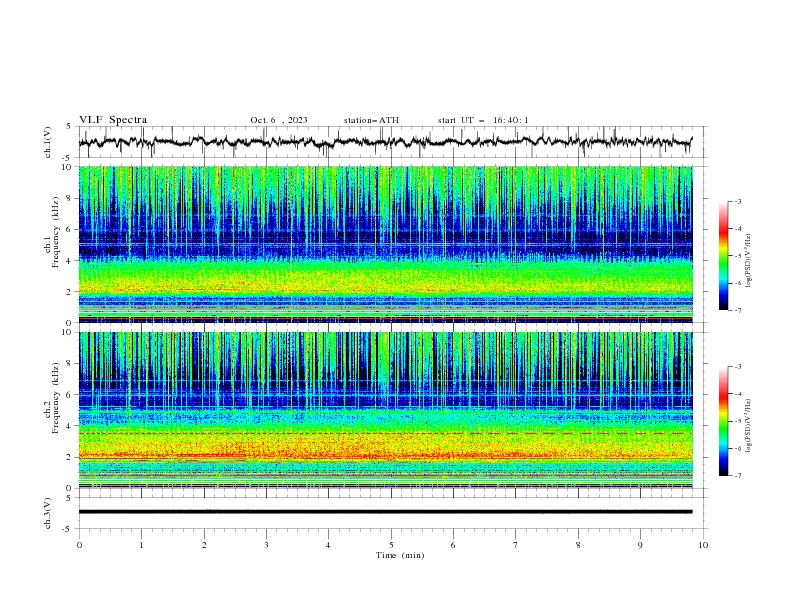This screenshot has height=612, width=792.
Task: Click the log(PSD) label beside ch.1 colorbar
Action: click(x=748, y=261)
